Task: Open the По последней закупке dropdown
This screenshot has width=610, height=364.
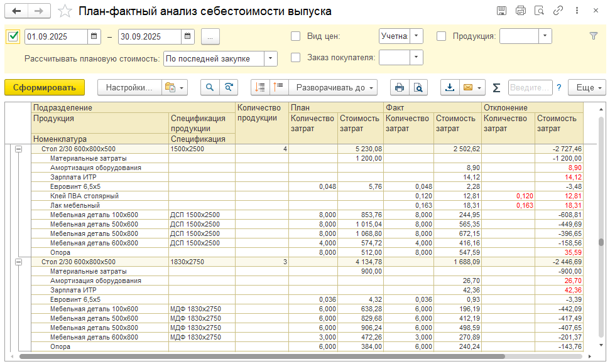Action: click(270, 58)
